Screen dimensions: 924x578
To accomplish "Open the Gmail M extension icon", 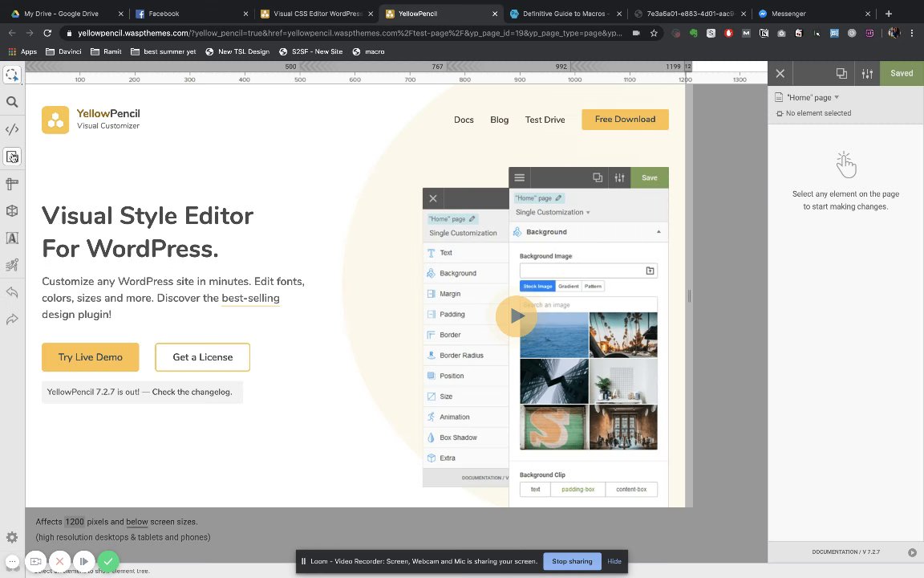I will [746, 34].
